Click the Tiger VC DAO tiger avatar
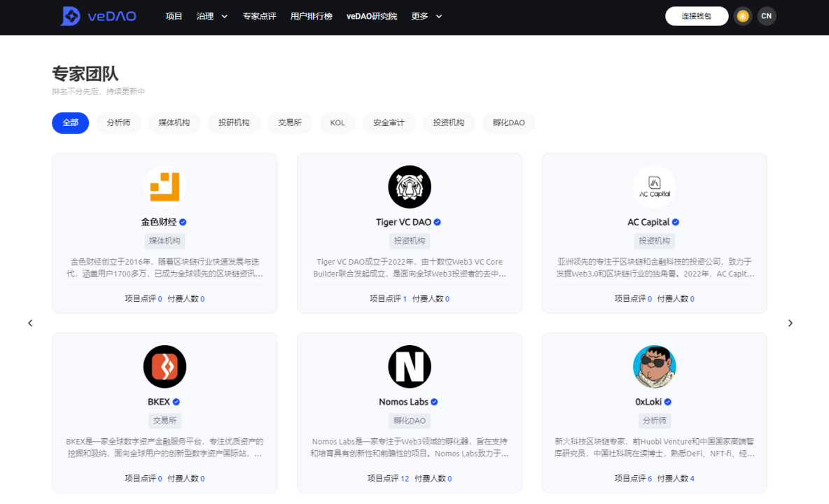 (410, 187)
